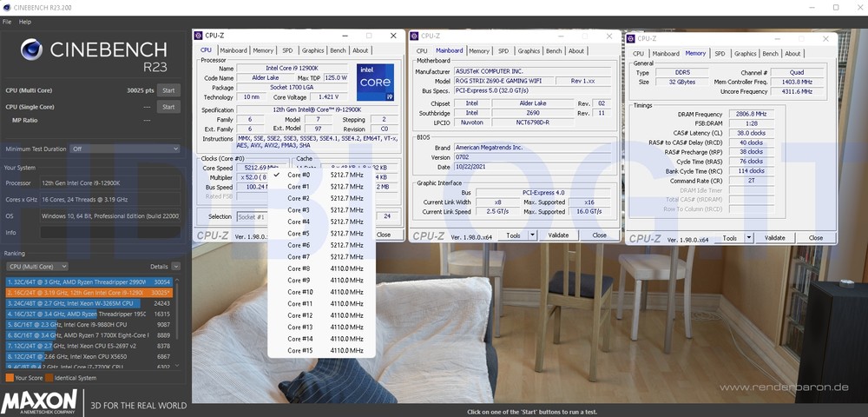Open the File menu in Cinebench
868x417 pixels.
coord(7,22)
